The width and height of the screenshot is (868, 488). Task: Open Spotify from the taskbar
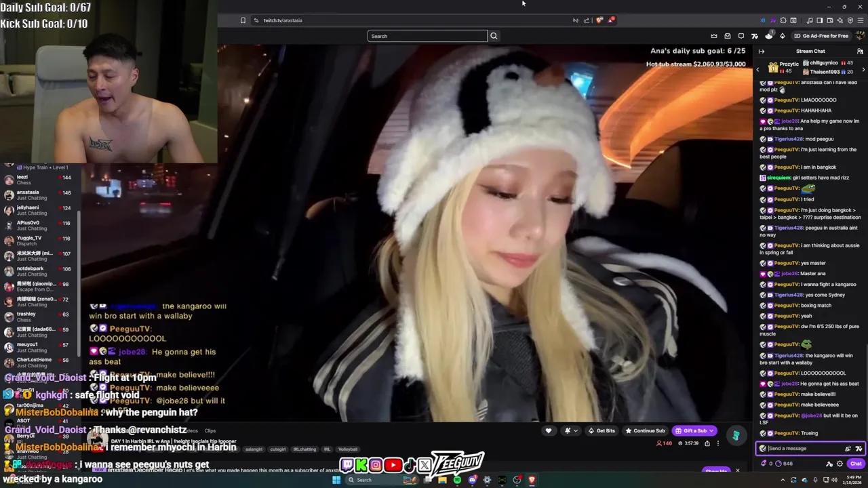click(457, 480)
